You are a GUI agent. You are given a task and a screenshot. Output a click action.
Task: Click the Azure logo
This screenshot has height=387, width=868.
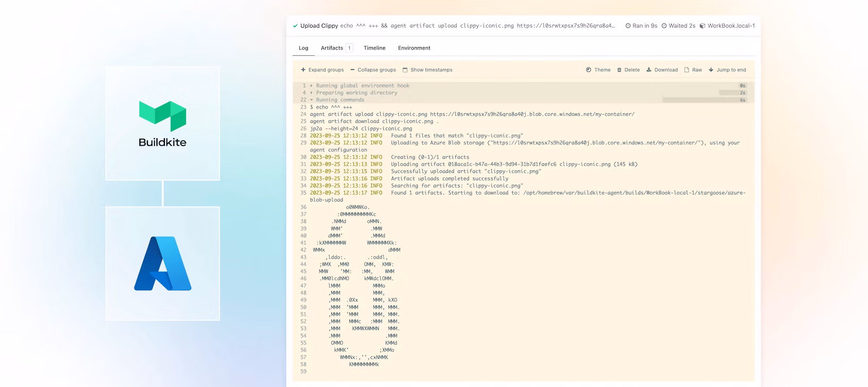(x=163, y=263)
